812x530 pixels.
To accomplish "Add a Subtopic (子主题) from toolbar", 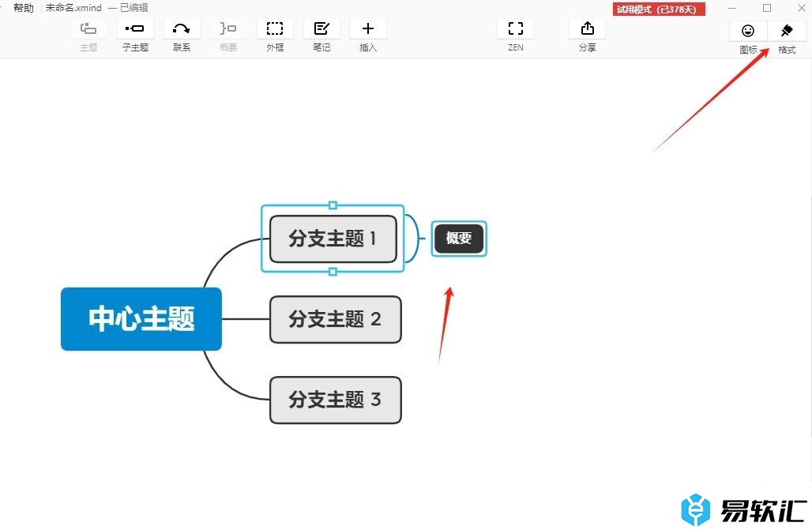I will point(135,29).
